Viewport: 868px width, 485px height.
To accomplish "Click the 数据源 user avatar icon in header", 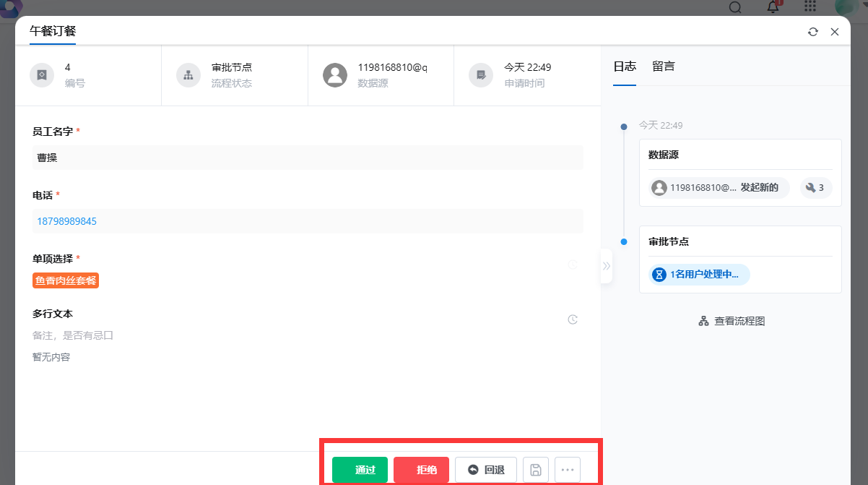I will pos(335,74).
